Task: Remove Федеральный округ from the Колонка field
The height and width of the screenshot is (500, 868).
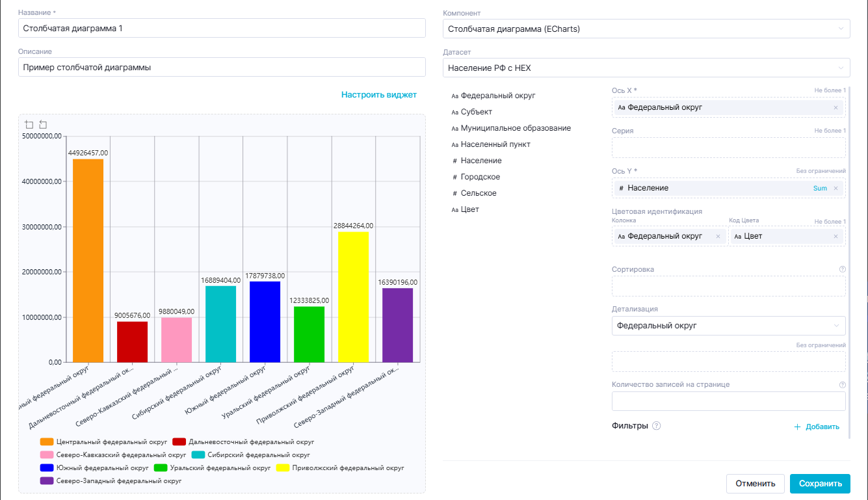Action: coord(718,237)
